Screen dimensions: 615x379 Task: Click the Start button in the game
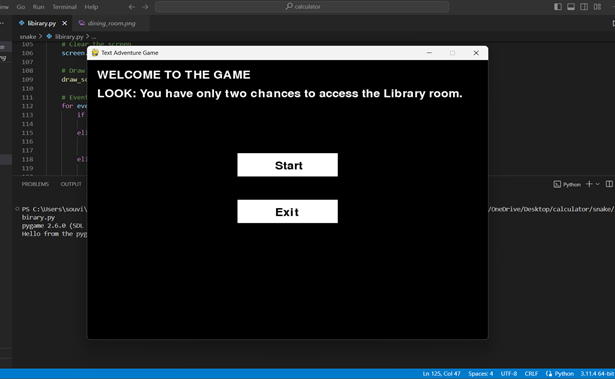pyautogui.click(x=287, y=165)
